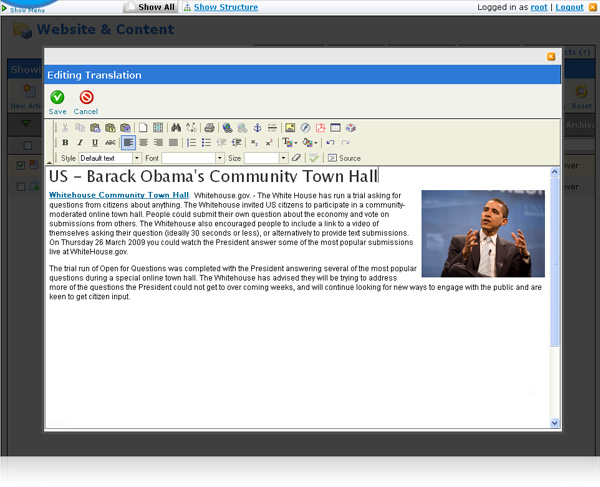Click the New Page blank document icon

coord(143,127)
